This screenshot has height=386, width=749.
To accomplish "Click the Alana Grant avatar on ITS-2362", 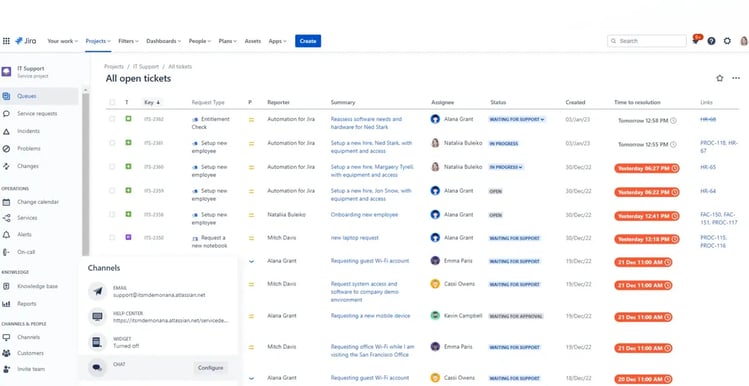I will 435,119.
